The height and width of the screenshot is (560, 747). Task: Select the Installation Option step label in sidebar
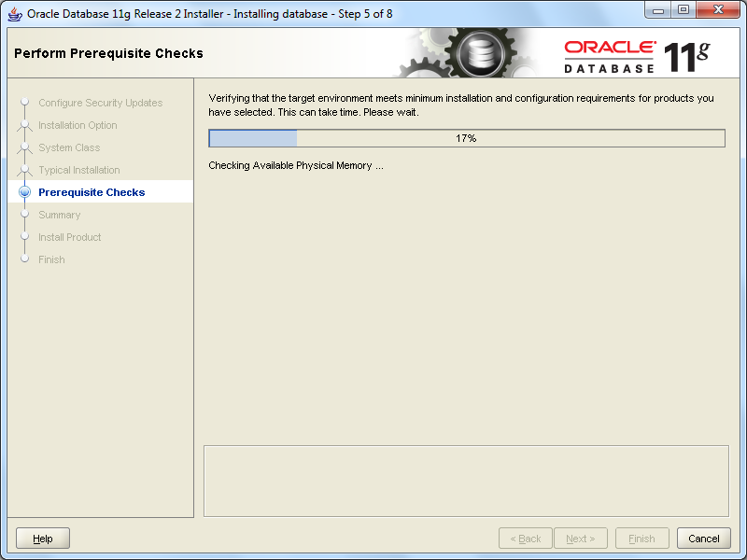coord(78,125)
